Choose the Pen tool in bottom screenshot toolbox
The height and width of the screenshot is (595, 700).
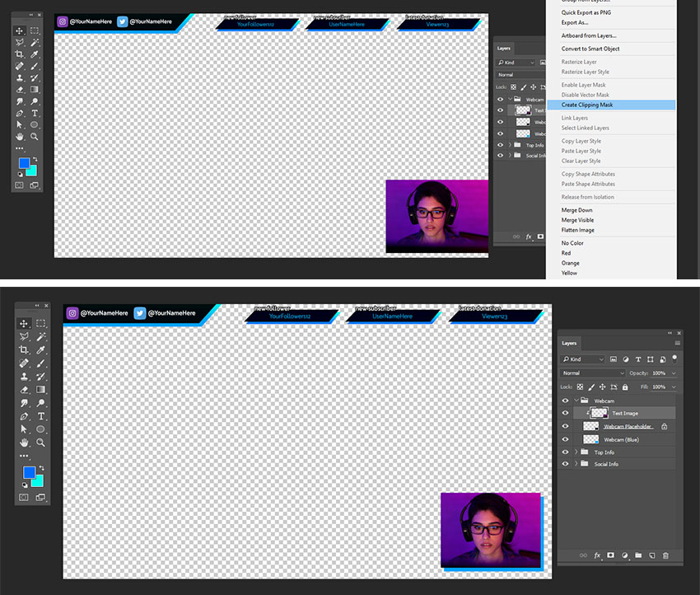pyautogui.click(x=24, y=416)
